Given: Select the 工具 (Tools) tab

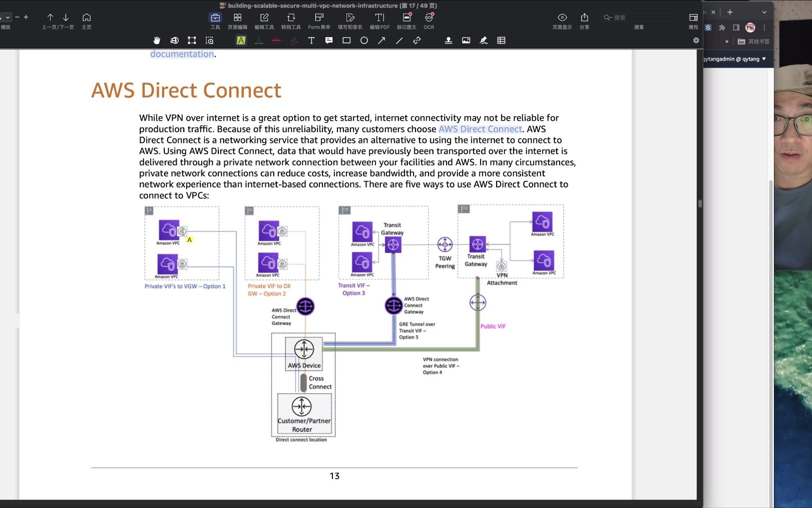Looking at the screenshot, I should tap(215, 21).
